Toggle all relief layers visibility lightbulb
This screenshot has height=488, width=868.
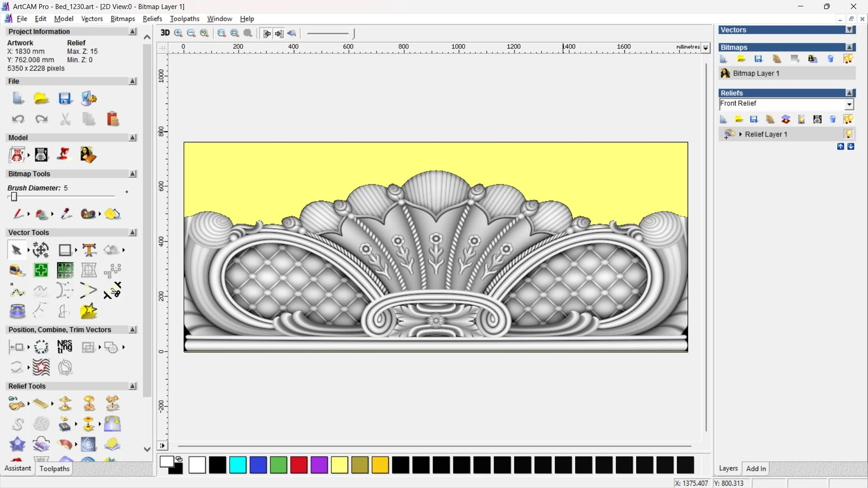[848, 119]
